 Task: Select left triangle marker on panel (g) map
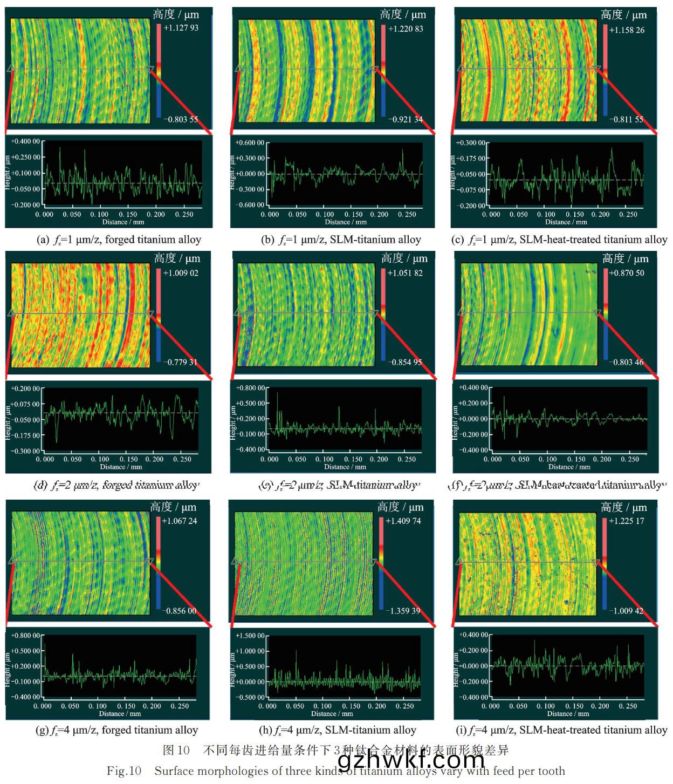(x=11, y=562)
